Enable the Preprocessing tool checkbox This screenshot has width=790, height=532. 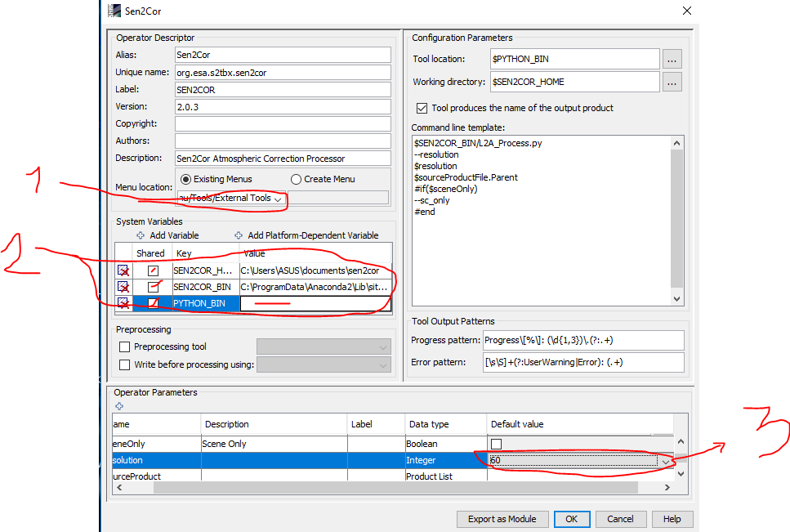(x=124, y=346)
